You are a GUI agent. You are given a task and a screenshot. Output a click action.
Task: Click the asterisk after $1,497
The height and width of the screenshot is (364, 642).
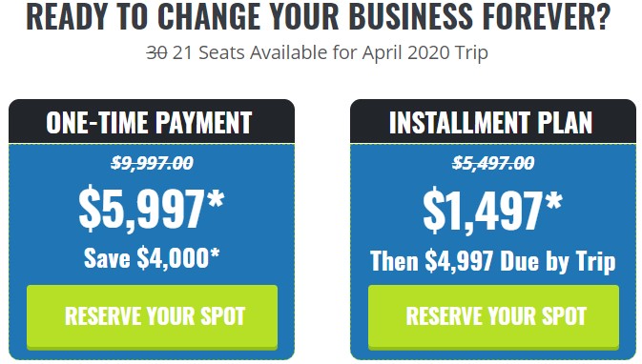pos(553,200)
